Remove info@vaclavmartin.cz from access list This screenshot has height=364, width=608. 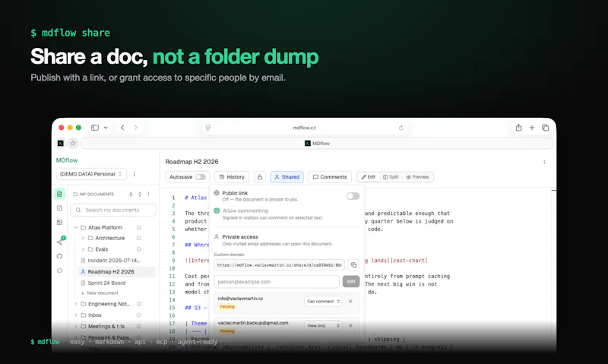coord(350,301)
